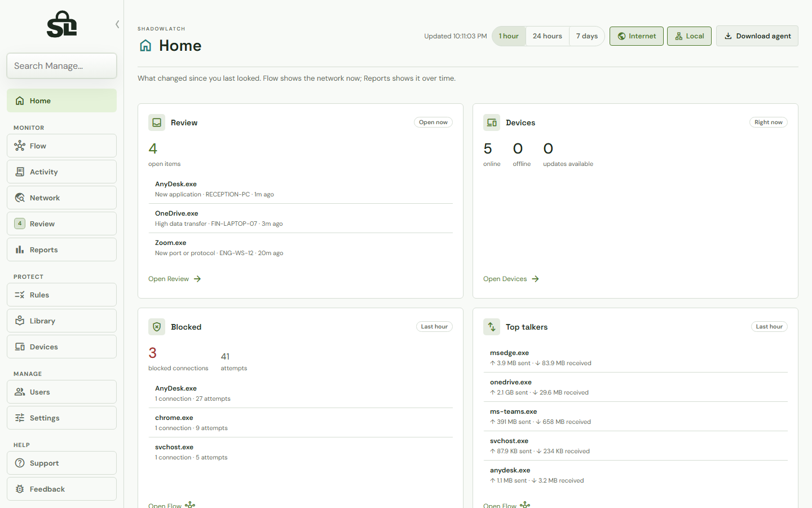Image resolution: width=812 pixels, height=508 pixels.
Task: Toggle the Local filter
Action: click(689, 36)
